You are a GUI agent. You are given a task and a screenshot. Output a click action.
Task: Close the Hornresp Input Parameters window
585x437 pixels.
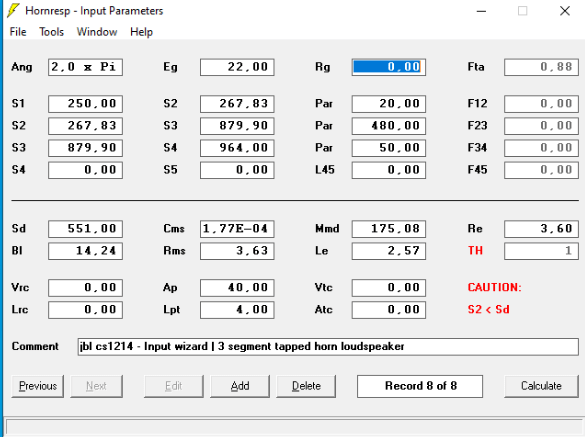(565, 11)
